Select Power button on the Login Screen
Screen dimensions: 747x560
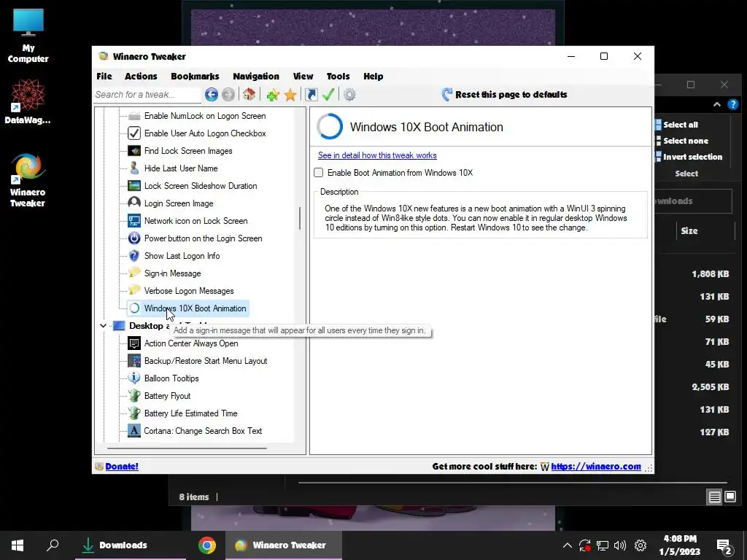point(203,238)
